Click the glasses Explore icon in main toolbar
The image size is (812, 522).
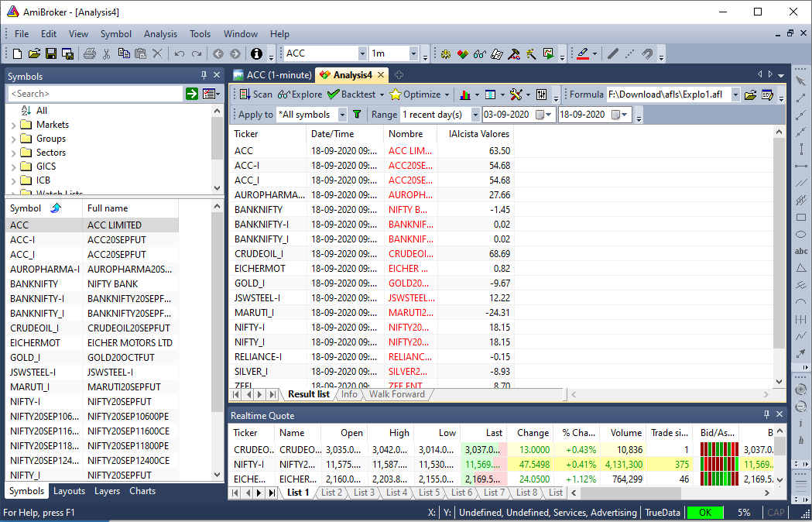(479, 53)
